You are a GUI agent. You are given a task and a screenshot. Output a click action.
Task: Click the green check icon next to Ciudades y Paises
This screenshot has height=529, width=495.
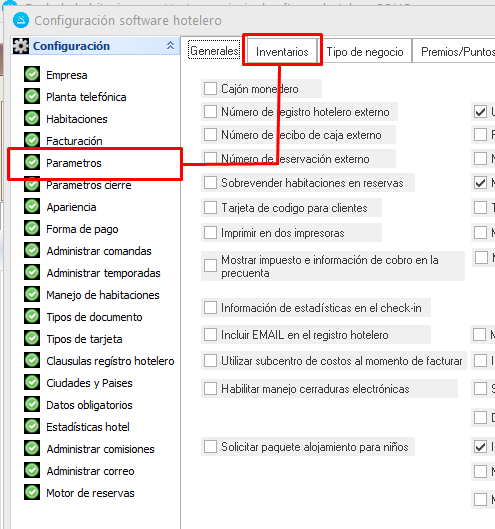[x=32, y=382]
